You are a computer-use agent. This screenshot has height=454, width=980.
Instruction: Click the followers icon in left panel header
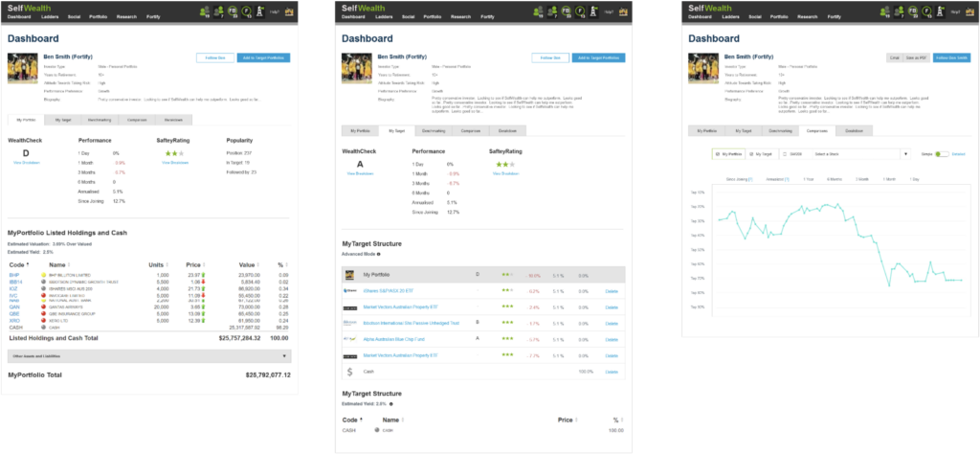click(204, 11)
